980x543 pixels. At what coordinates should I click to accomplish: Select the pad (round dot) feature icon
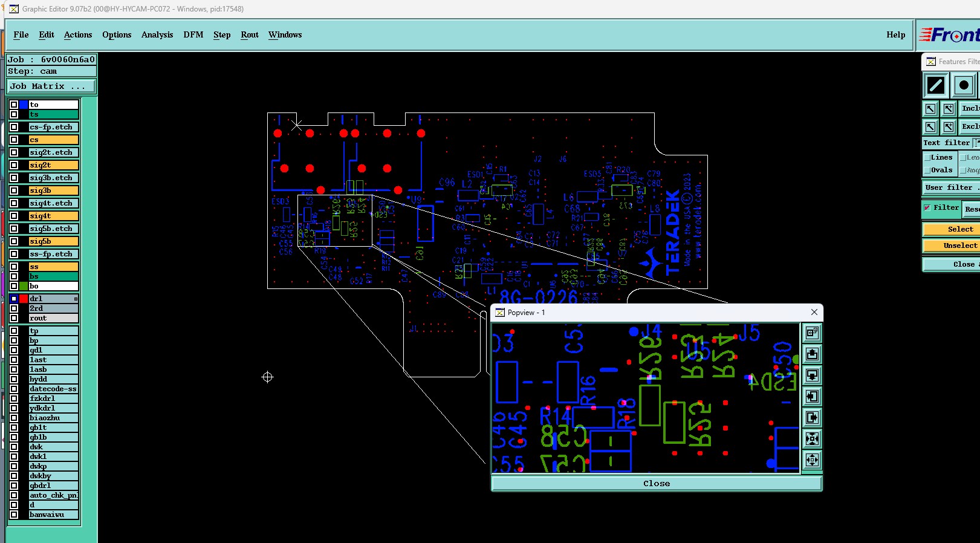tap(964, 85)
